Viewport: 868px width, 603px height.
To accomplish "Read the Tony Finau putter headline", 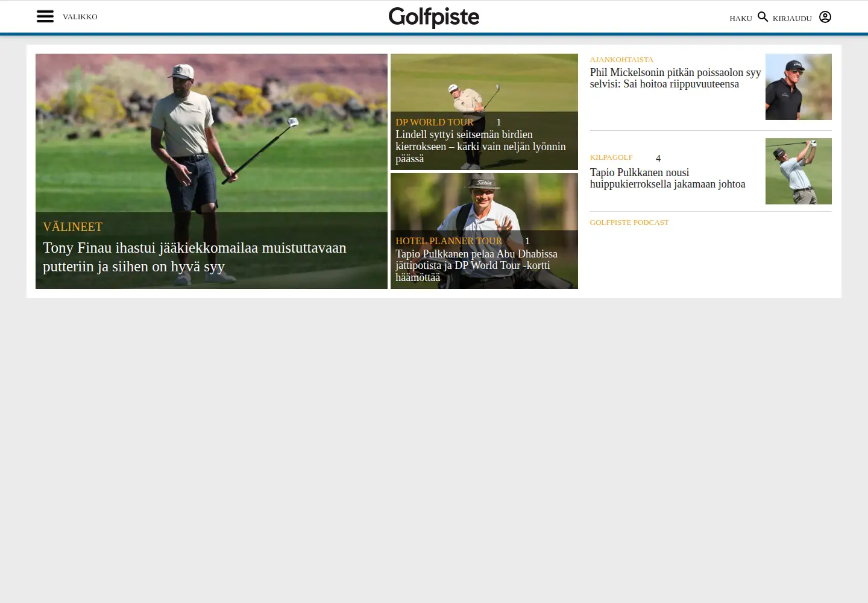I will coord(195,257).
